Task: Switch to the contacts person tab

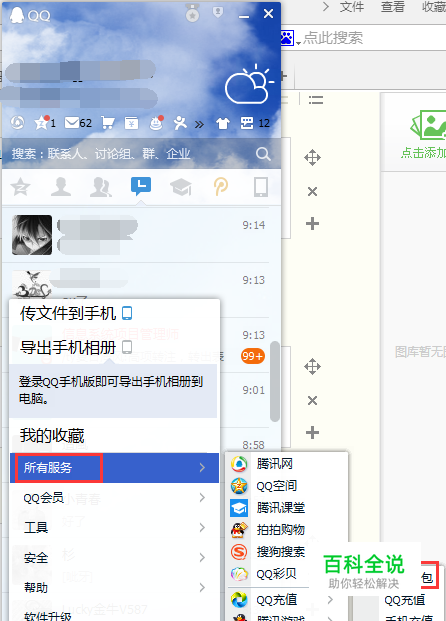Action: point(61,187)
